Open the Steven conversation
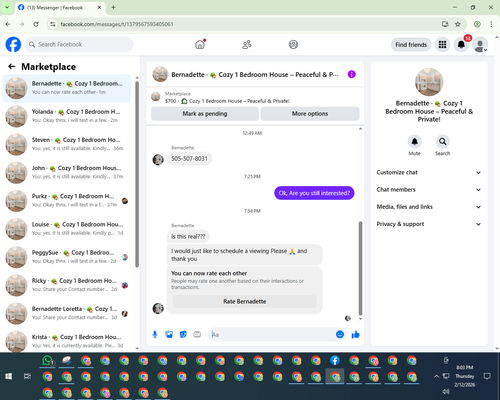Image resolution: width=500 pixels, height=400 pixels. (x=67, y=144)
